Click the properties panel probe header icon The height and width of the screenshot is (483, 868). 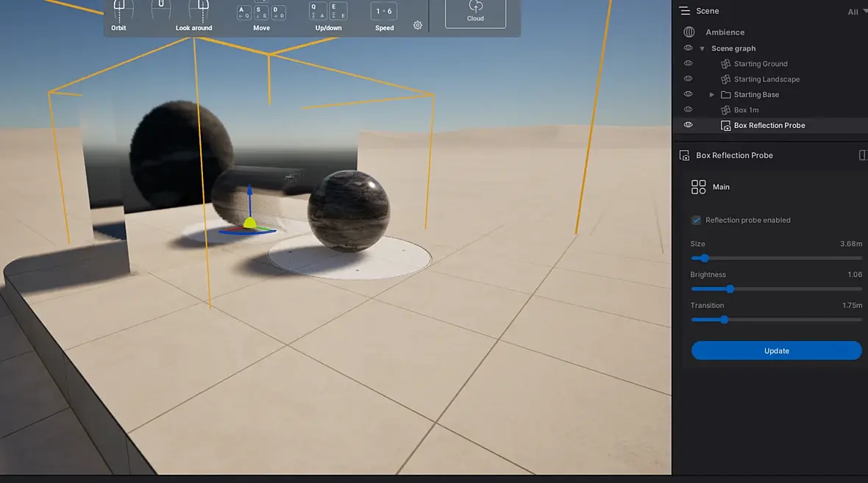[684, 155]
